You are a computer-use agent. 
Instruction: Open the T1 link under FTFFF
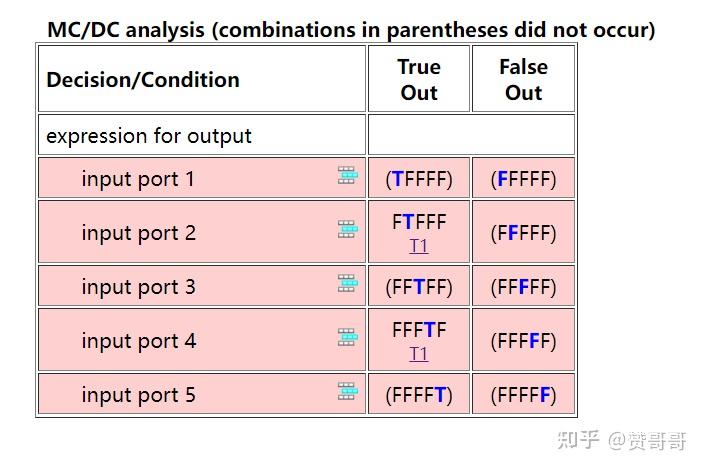click(x=419, y=246)
